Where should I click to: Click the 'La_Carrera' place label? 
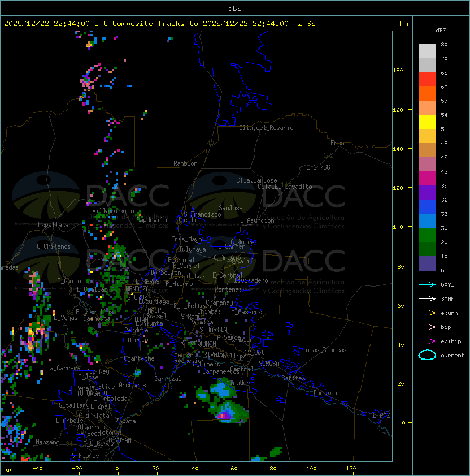click(x=63, y=368)
